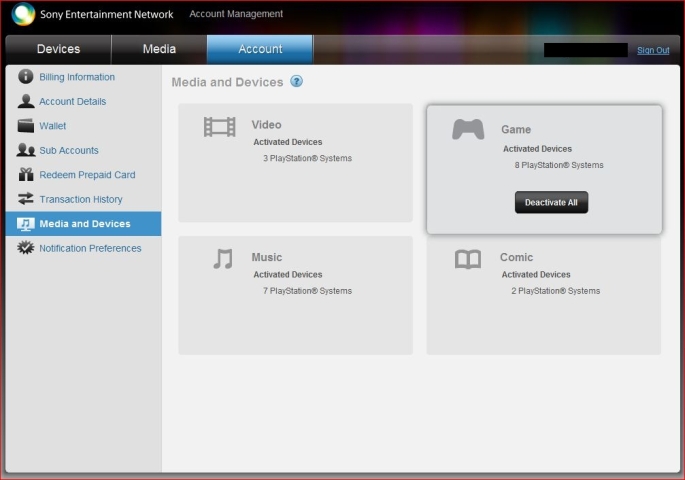Click the Game controller icon
Viewport: 685px width, 480px height.
(x=468, y=129)
